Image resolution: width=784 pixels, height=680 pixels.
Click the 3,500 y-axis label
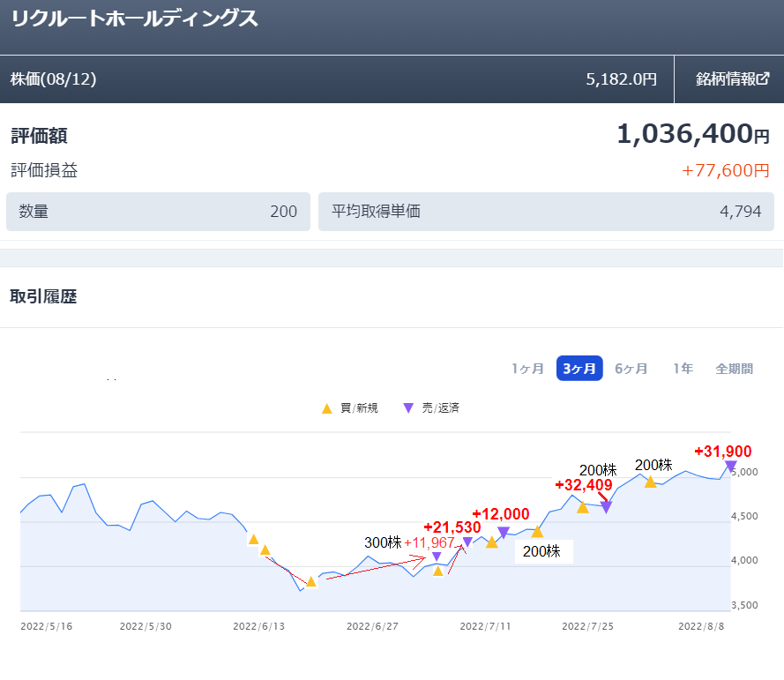tap(744, 605)
